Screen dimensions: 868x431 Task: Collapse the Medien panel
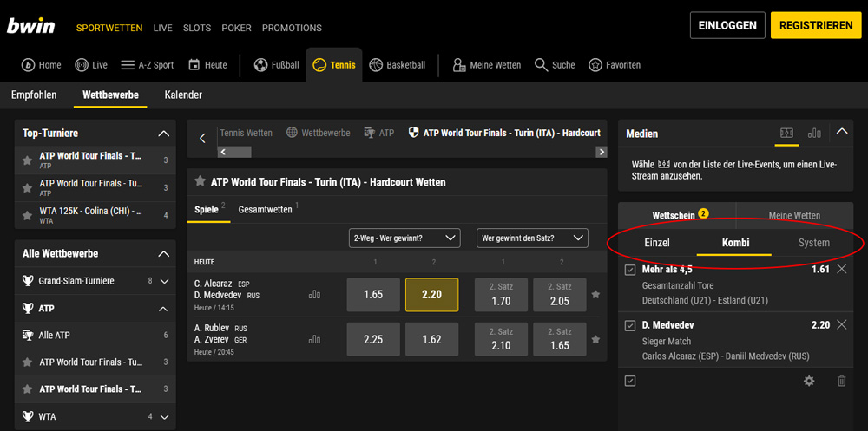coord(842,132)
